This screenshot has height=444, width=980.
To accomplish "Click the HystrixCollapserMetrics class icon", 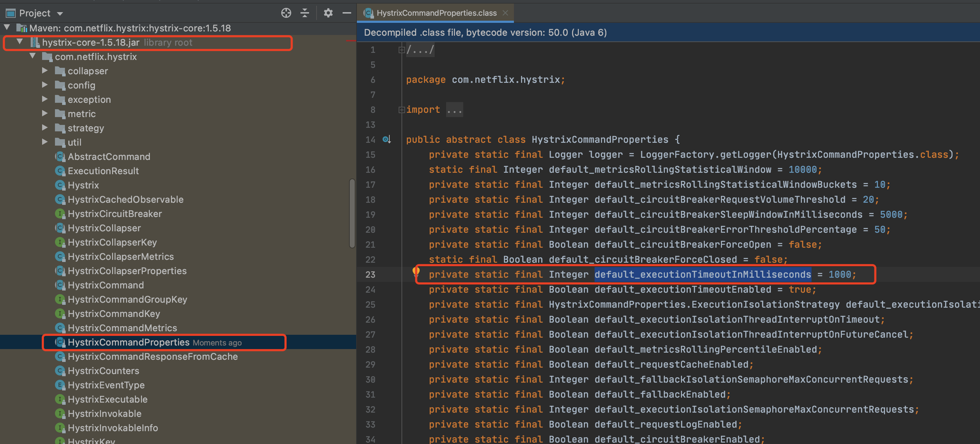I will click(x=60, y=256).
